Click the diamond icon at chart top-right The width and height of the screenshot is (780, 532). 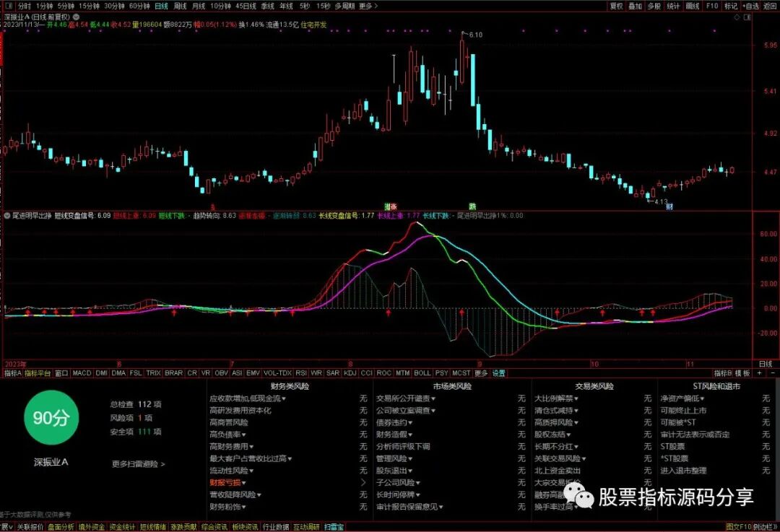737,17
